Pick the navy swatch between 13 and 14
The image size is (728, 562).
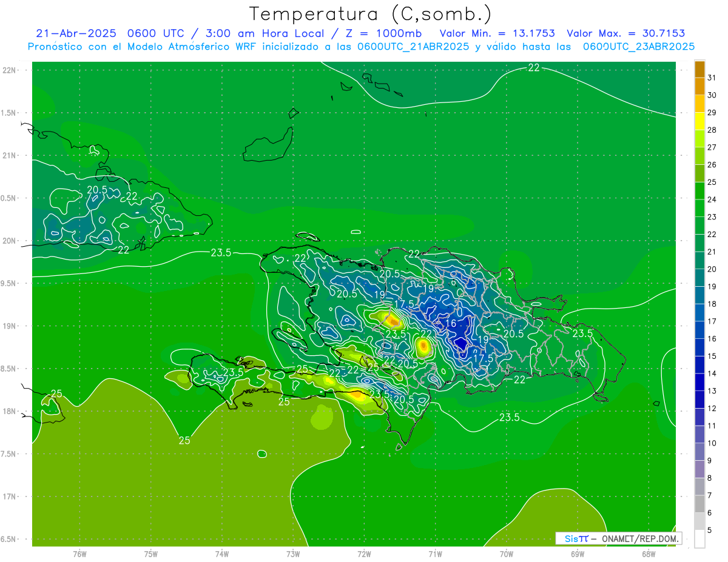pyautogui.click(x=699, y=383)
